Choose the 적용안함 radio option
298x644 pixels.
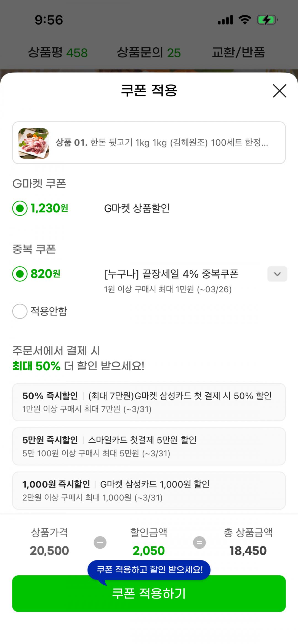[20, 311]
